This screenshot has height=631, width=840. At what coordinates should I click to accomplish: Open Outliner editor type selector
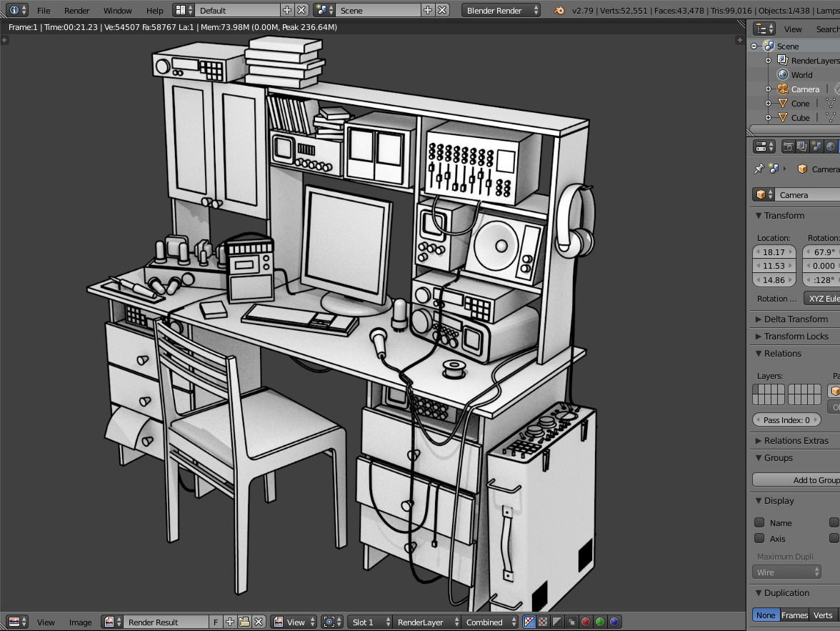[764, 29]
